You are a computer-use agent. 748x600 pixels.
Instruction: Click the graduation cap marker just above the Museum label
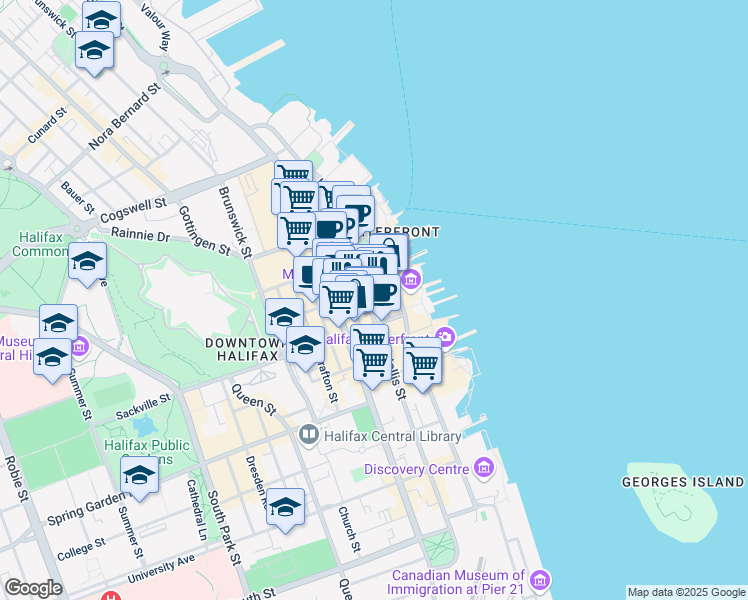point(58,322)
